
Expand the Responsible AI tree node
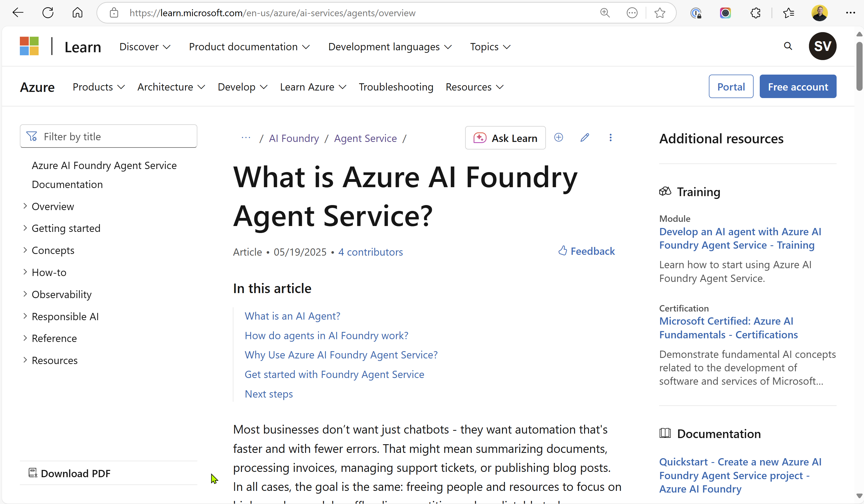tap(25, 316)
